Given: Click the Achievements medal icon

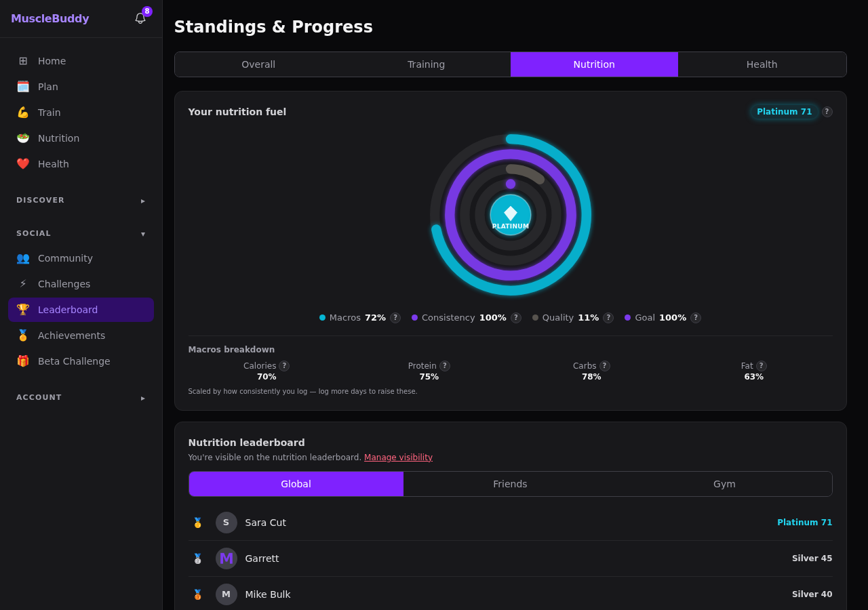Looking at the screenshot, I should click(x=23, y=335).
